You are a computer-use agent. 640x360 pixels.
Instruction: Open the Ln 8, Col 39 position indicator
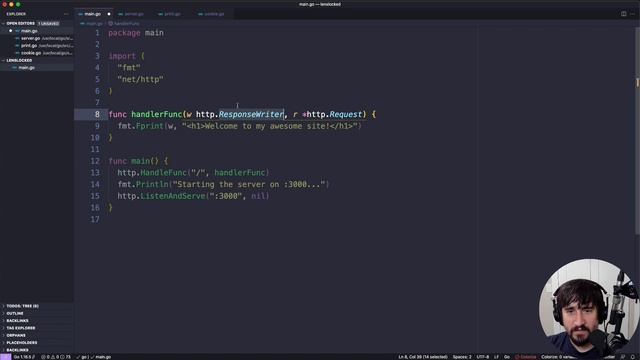tap(422, 357)
